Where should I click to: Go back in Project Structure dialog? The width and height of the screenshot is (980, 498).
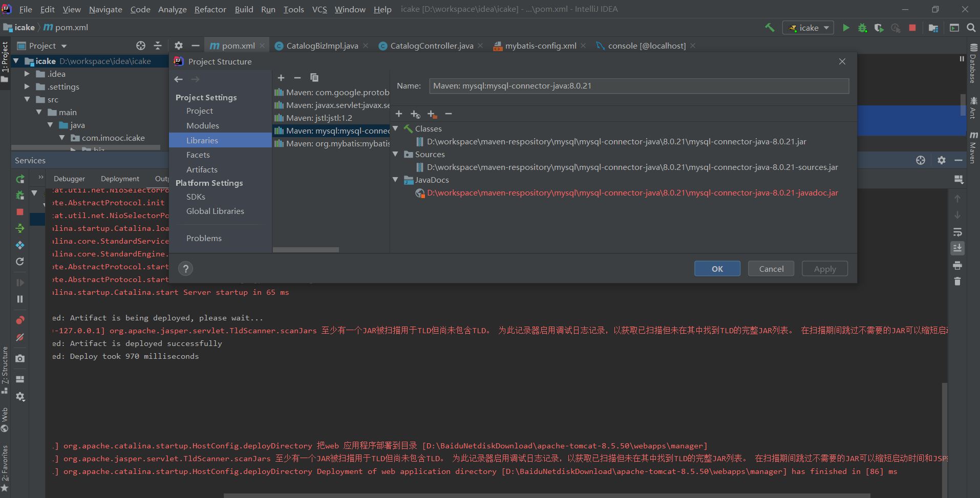coord(178,79)
